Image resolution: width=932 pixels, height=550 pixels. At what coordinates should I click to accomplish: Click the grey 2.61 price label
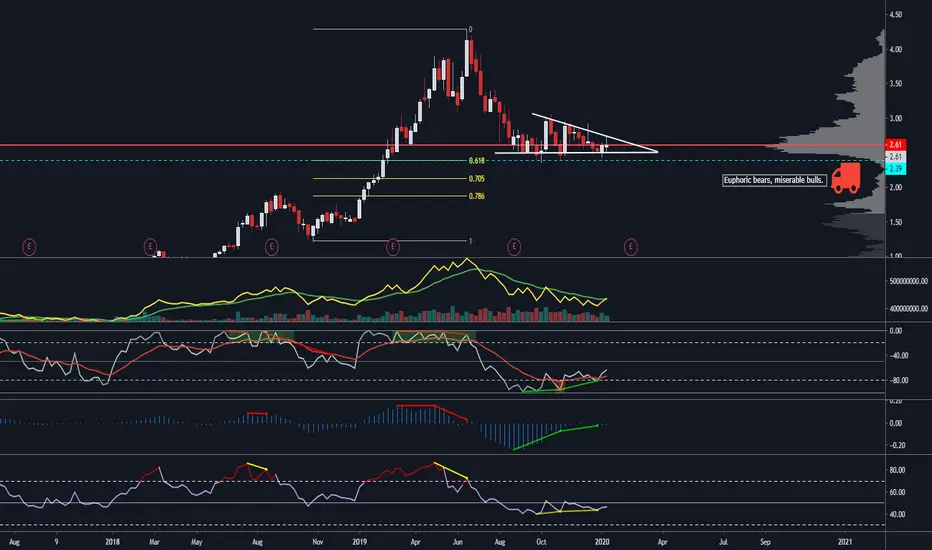[x=896, y=156]
